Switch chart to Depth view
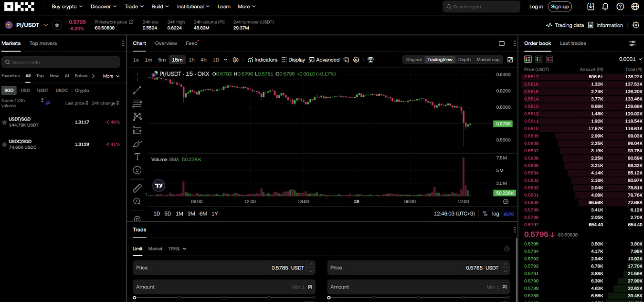The width and height of the screenshot is (644, 302). pyautogui.click(x=465, y=60)
